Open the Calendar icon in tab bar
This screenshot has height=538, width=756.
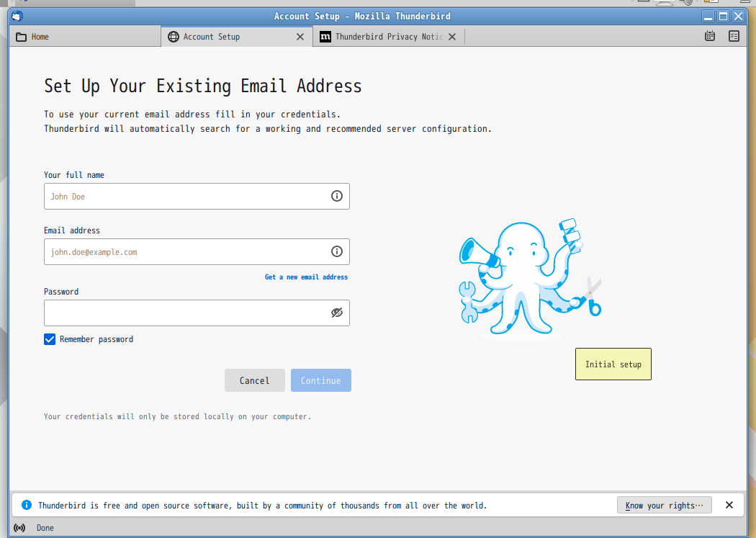coord(710,36)
